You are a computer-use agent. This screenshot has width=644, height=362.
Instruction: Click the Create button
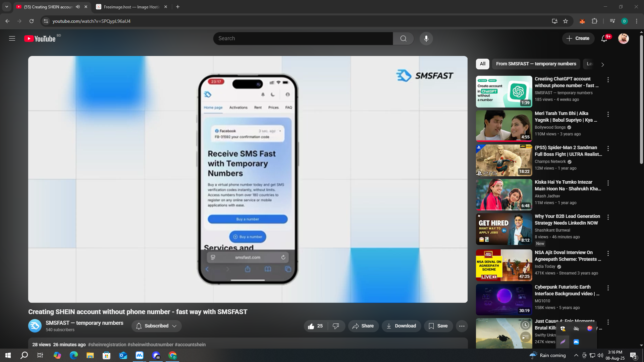(578, 39)
